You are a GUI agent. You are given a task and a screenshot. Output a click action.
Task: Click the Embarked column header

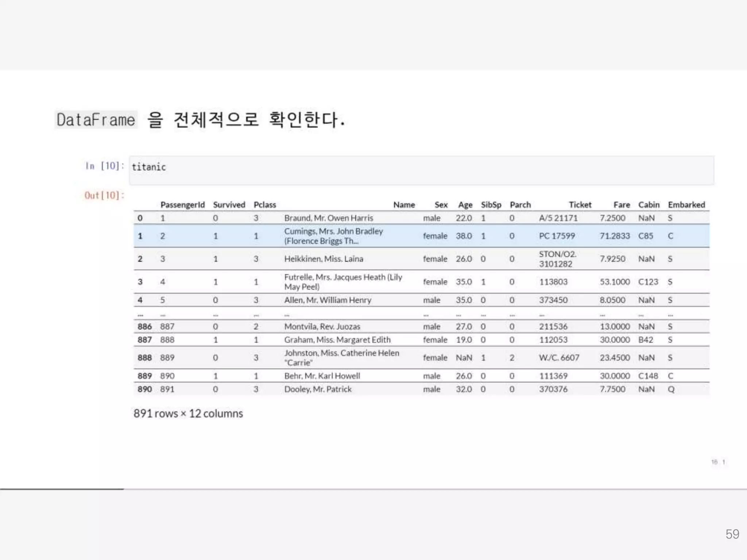[686, 205]
